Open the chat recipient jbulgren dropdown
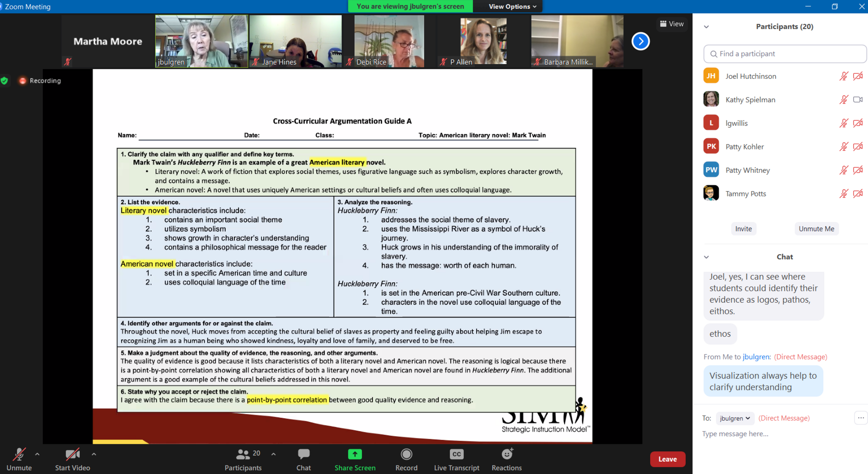 click(735, 418)
